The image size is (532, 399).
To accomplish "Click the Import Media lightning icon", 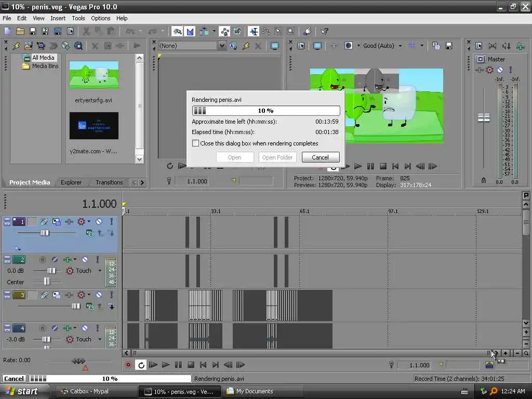I will [x=16, y=46].
